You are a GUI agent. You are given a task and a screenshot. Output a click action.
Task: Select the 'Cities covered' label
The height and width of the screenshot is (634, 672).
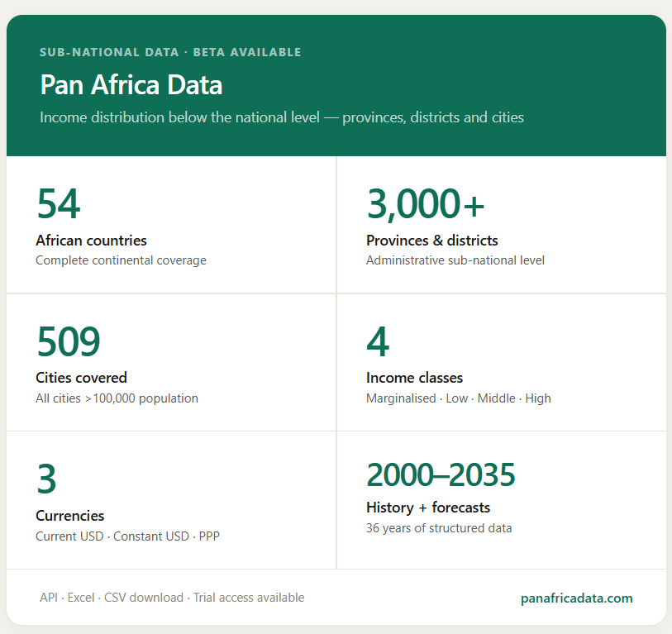[x=82, y=378]
